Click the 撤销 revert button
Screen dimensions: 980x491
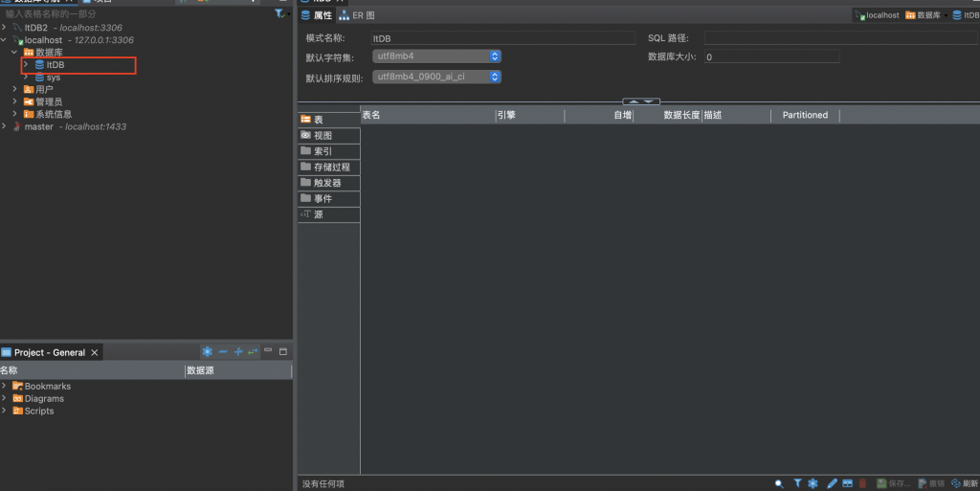click(931, 483)
